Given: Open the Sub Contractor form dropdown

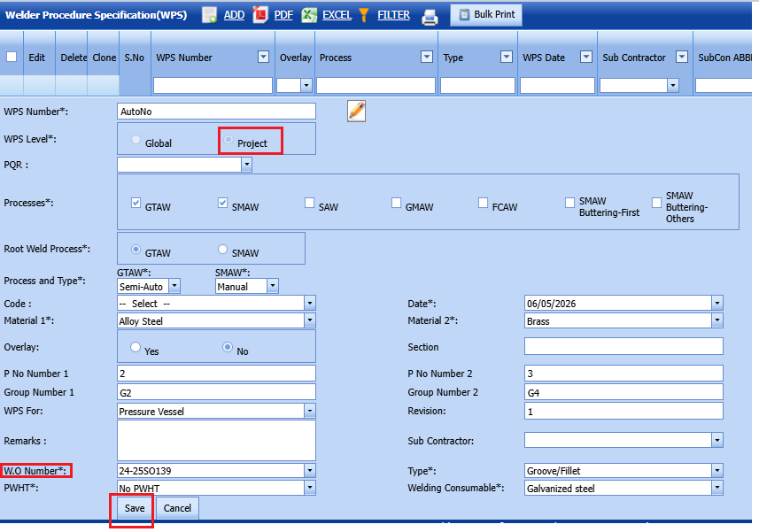Looking at the screenshot, I should [x=717, y=440].
